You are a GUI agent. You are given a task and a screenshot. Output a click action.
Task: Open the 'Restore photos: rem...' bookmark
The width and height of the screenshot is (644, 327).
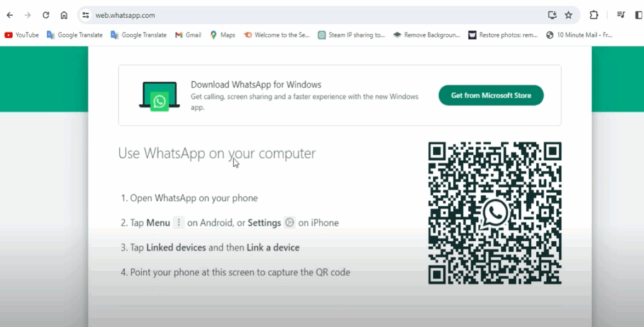point(503,35)
